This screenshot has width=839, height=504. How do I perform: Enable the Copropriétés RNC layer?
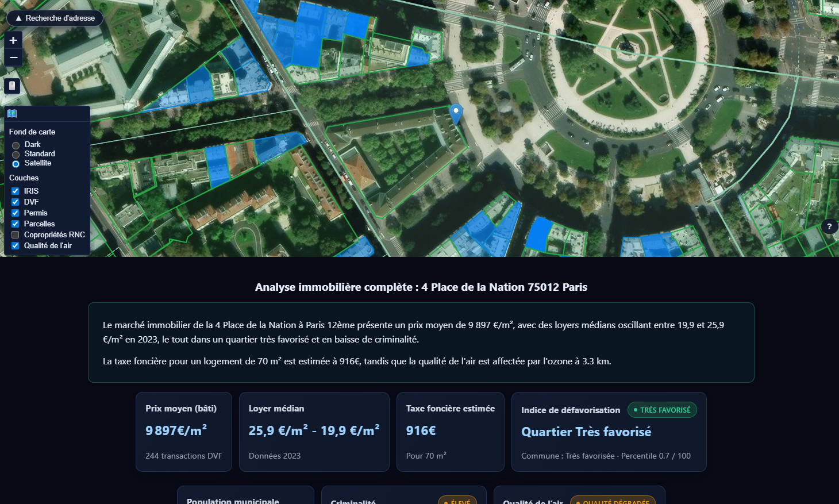[x=16, y=234]
